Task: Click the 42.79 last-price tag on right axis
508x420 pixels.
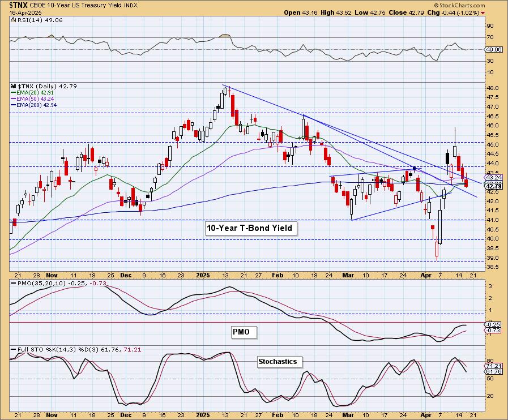Action: [x=493, y=186]
